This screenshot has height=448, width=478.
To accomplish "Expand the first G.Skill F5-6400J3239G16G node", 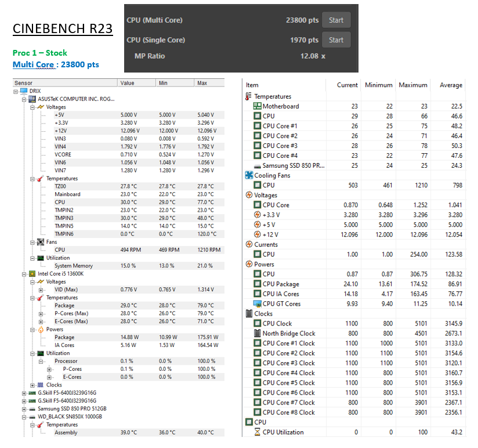I will click(24, 393).
